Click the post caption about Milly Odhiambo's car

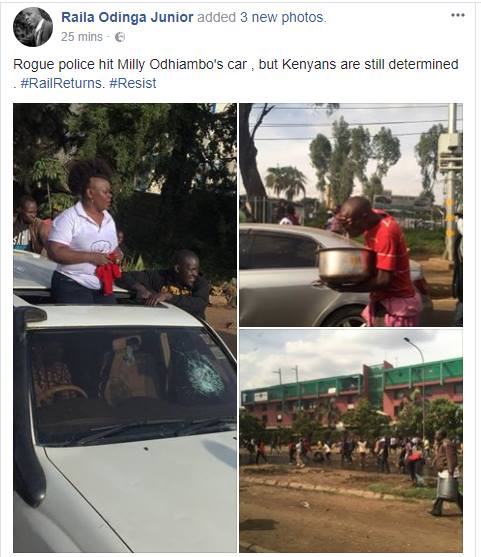tap(236, 74)
